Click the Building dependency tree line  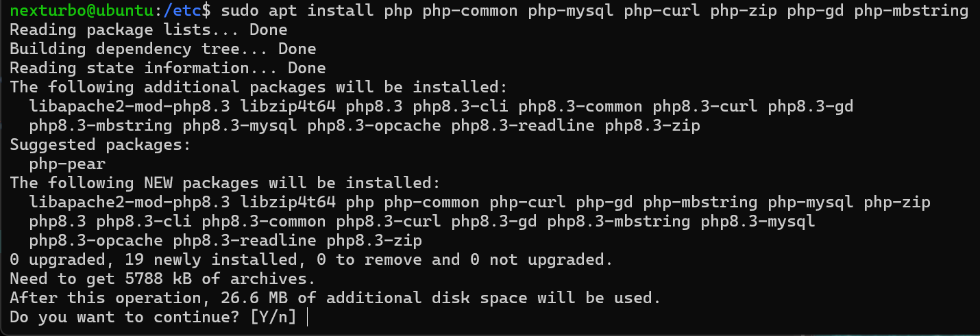pyautogui.click(x=163, y=49)
